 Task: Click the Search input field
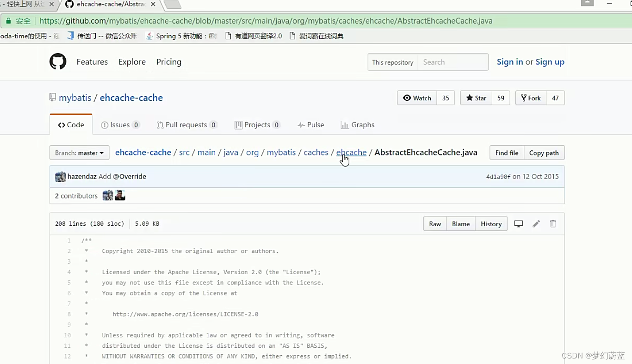pyautogui.click(x=452, y=62)
